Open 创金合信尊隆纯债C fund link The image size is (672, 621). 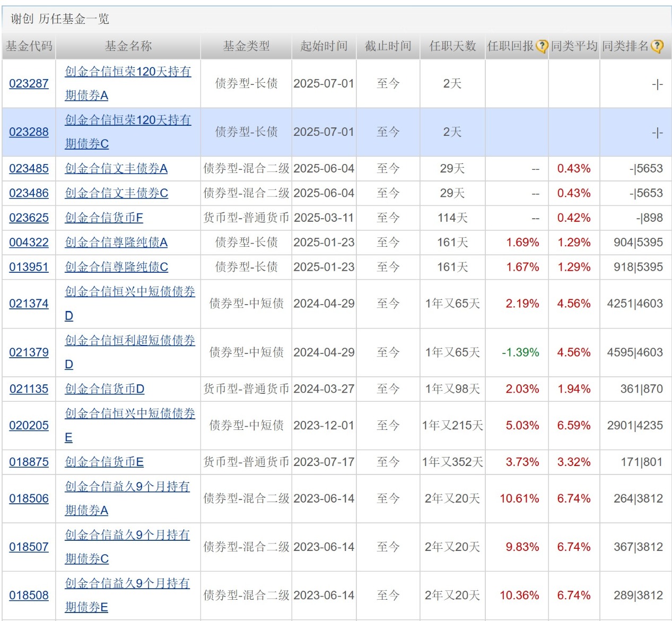point(116,267)
